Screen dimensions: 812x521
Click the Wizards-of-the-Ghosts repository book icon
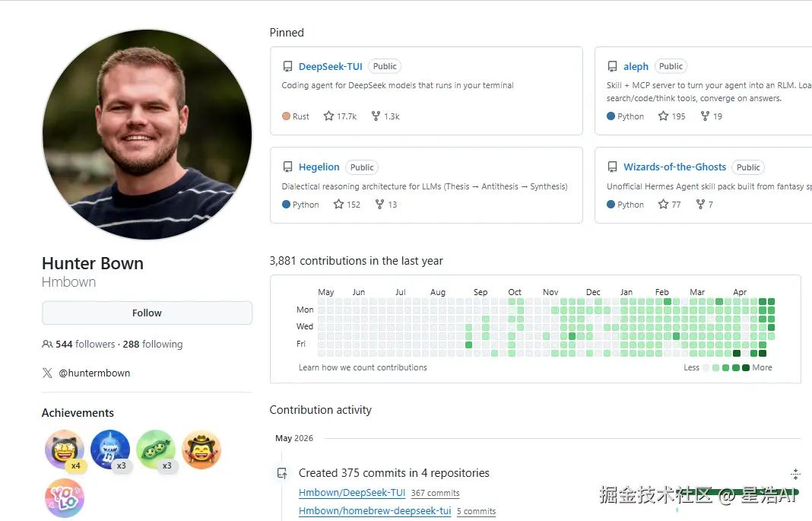coord(612,167)
